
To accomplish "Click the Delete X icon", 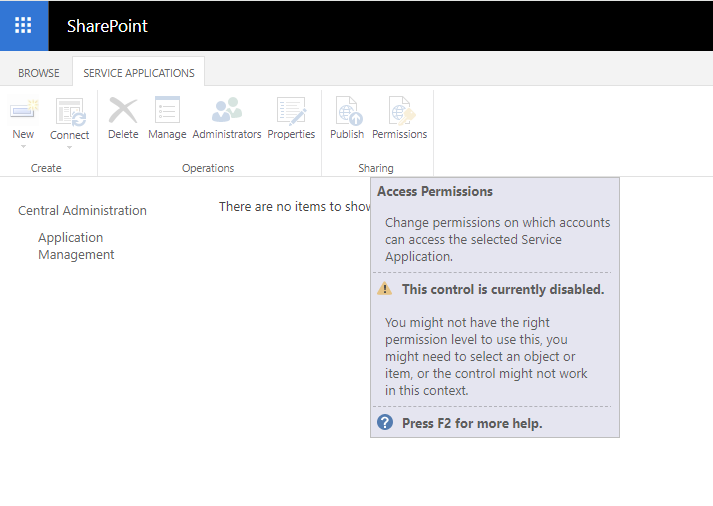I will (x=123, y=110).
